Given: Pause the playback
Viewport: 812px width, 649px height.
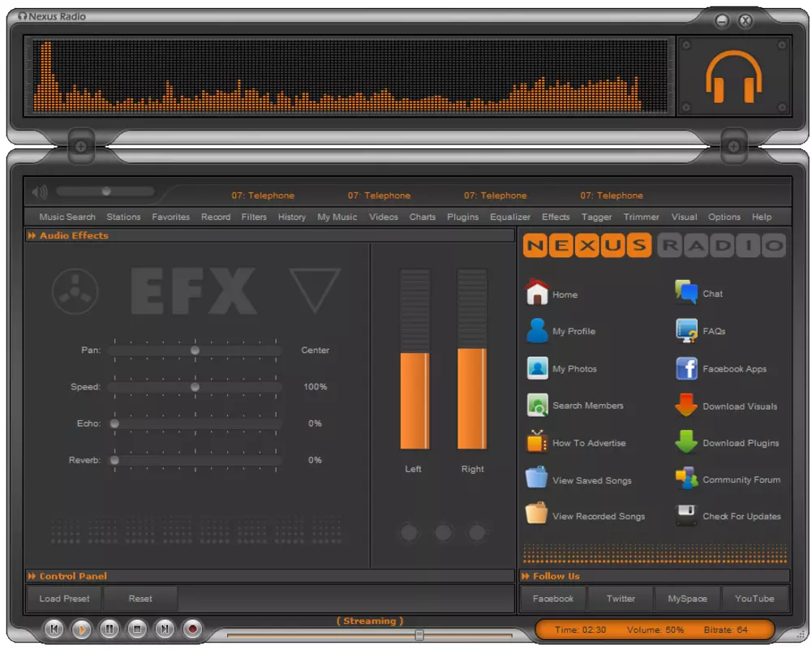Looking at the screenshot, I should click(110, 630).
